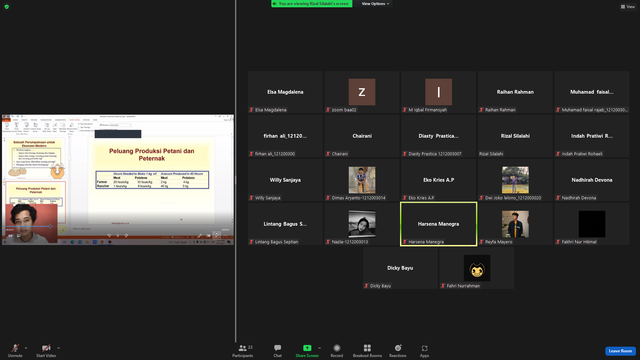
Task: Select Dwi Joko's photo tile
Action: click(x=515, y=180)
